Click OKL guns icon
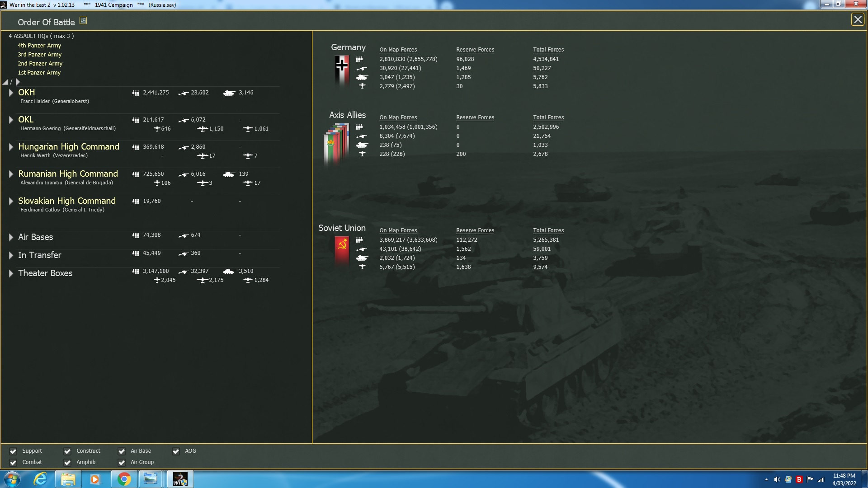This screenshot has height=488, width=868. tap(183, 120)
